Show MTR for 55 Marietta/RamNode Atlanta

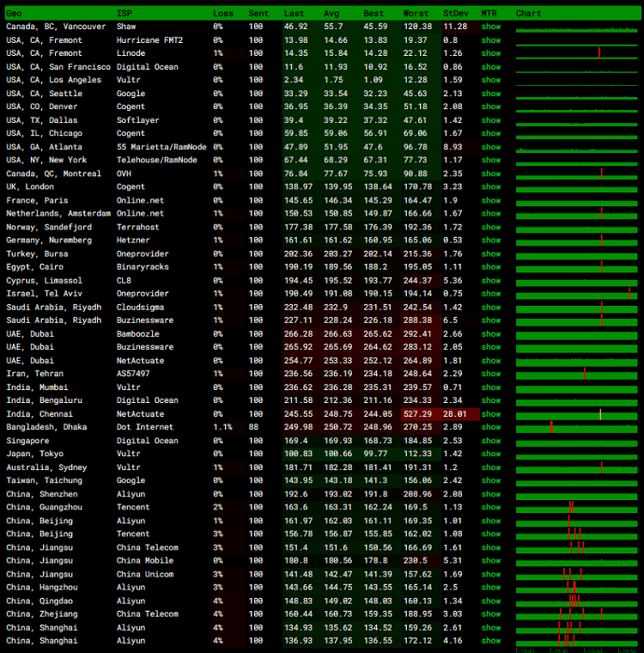(491, 147)
